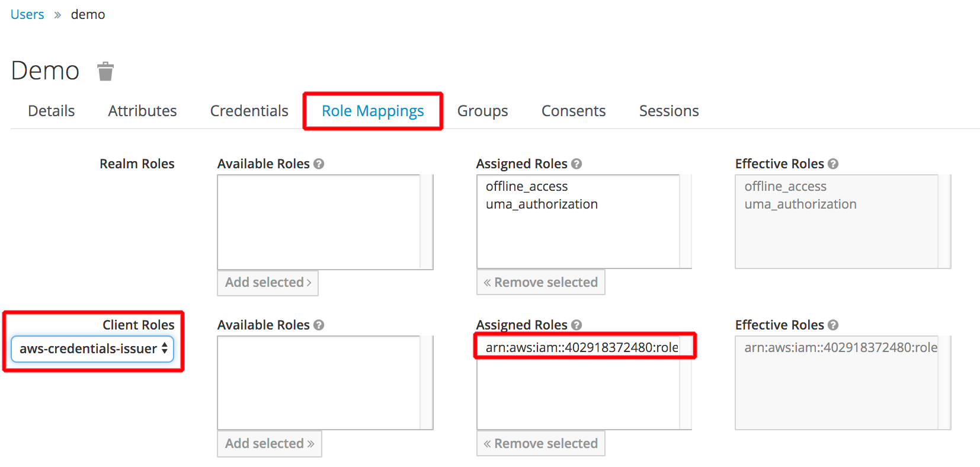The image size is (980, 467).
Task: Open help icon beside Client Available Roles
Action: pyautogui.click(x=319, y=325)
